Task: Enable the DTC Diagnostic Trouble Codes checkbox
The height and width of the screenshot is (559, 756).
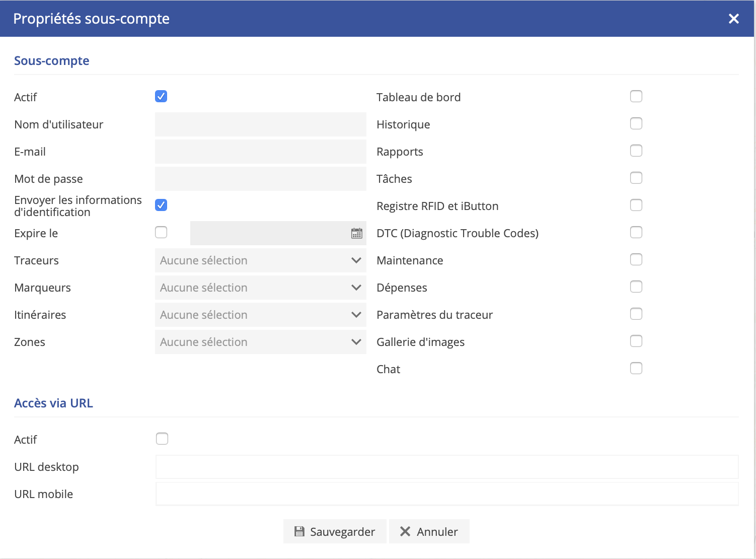Action: pyautogui.click(x=636, y=232)
